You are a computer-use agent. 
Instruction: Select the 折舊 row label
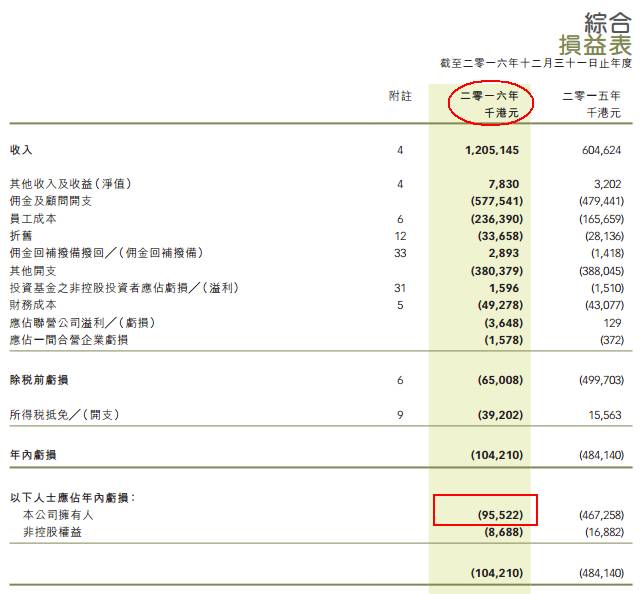[21, 236]
